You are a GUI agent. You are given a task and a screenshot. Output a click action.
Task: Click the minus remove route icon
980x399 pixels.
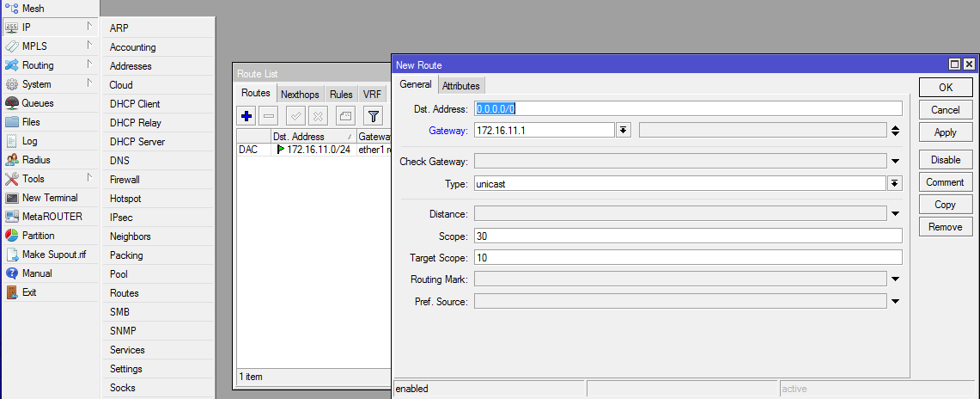269,116
